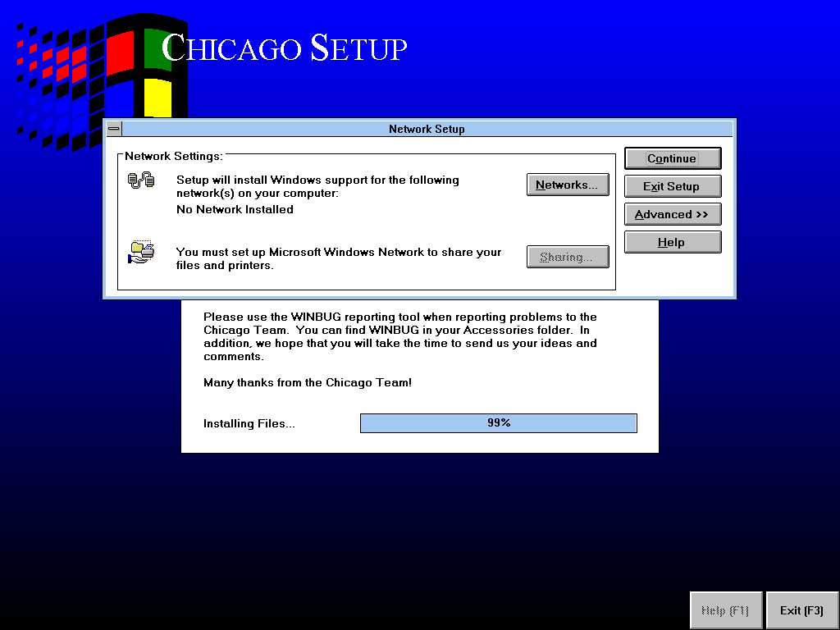Click the WINBUG reporting tool paragraph

(399, 336)
